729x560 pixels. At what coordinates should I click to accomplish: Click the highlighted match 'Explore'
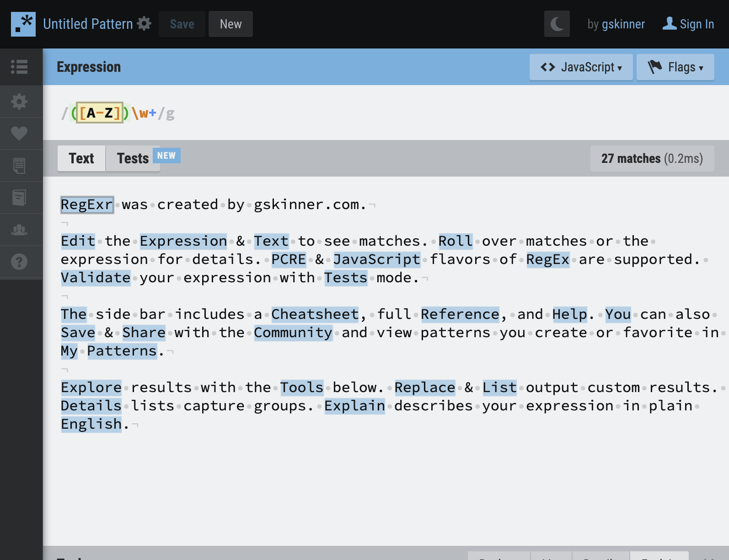[91, 388]
